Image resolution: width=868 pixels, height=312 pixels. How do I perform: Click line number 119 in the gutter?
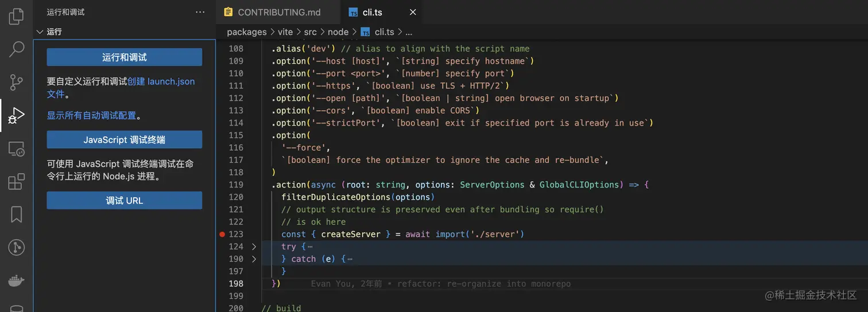click(236, 185)
